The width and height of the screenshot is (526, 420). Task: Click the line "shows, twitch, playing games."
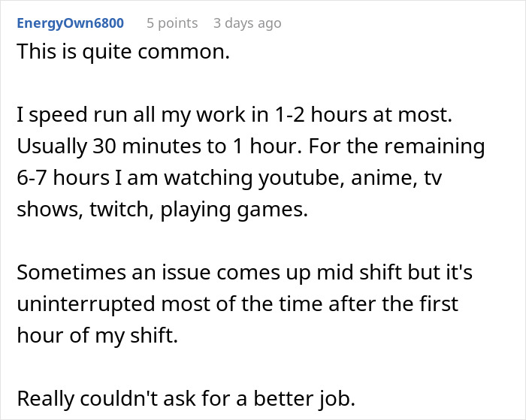pyautogui.click(x=162, y=210)
